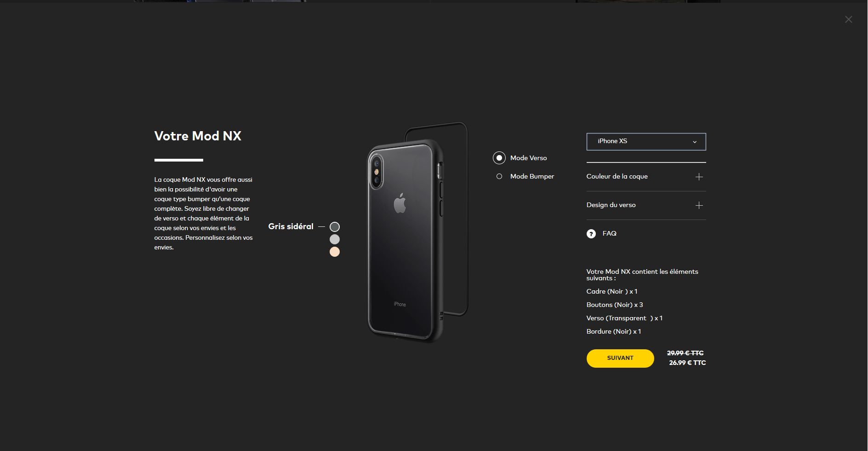The width and height of the screenshot is (868, 451).
Task: Choose the Gris sidéral color swatch
Action: click(335, 227)
